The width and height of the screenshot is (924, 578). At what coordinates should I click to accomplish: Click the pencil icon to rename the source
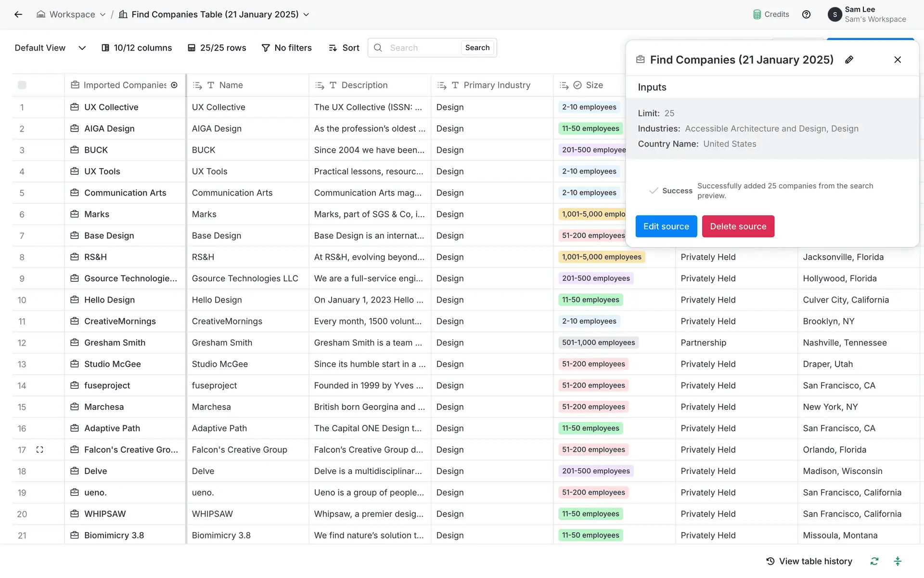click(849, 60)
